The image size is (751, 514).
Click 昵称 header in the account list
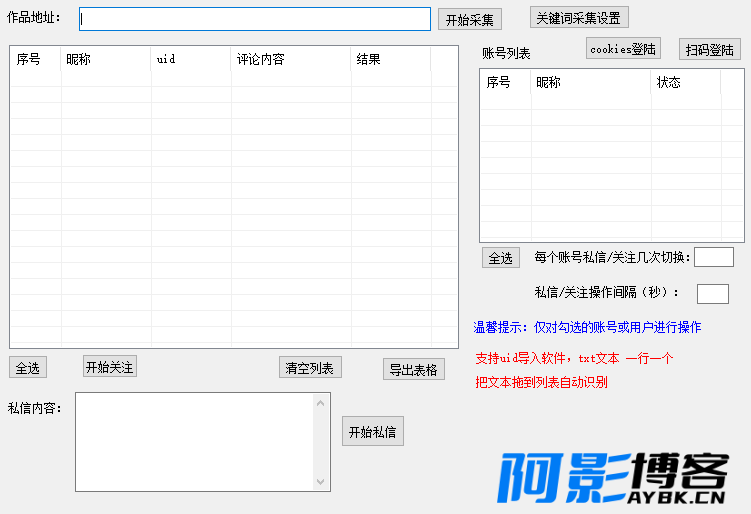(x=591, y=82)
